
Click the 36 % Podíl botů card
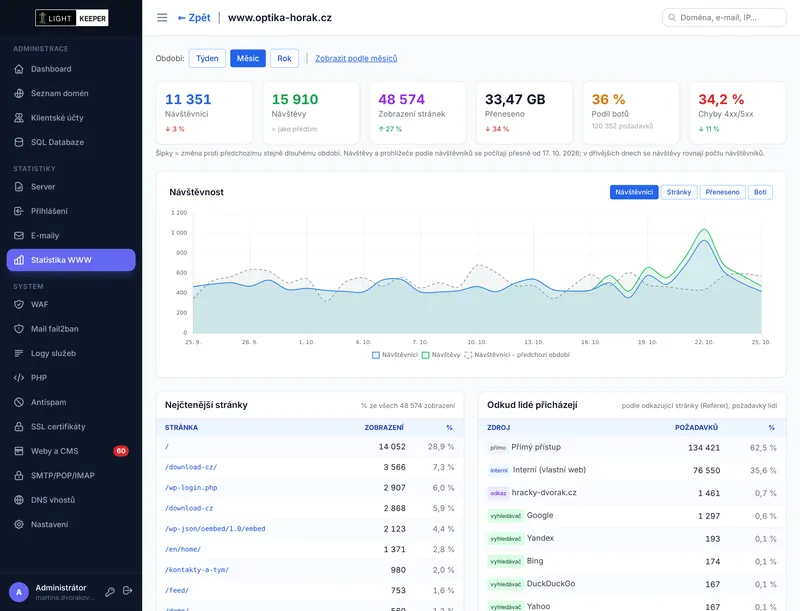click(x=631, y=113)
